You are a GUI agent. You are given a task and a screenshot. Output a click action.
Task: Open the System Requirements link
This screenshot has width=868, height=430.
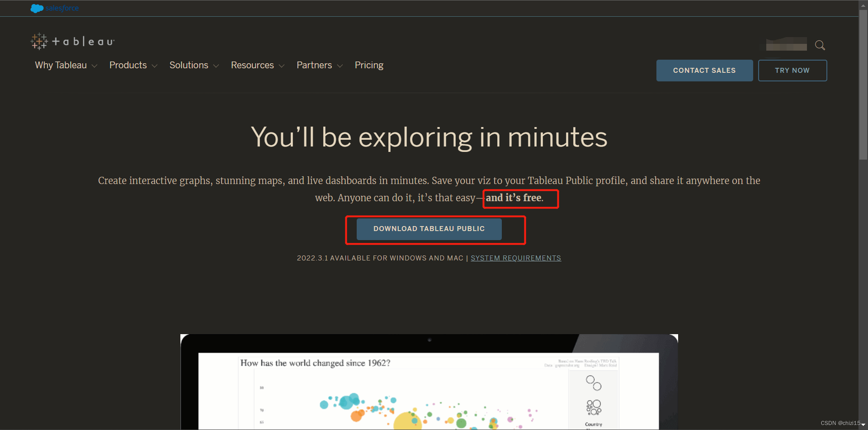pos(516,258)
